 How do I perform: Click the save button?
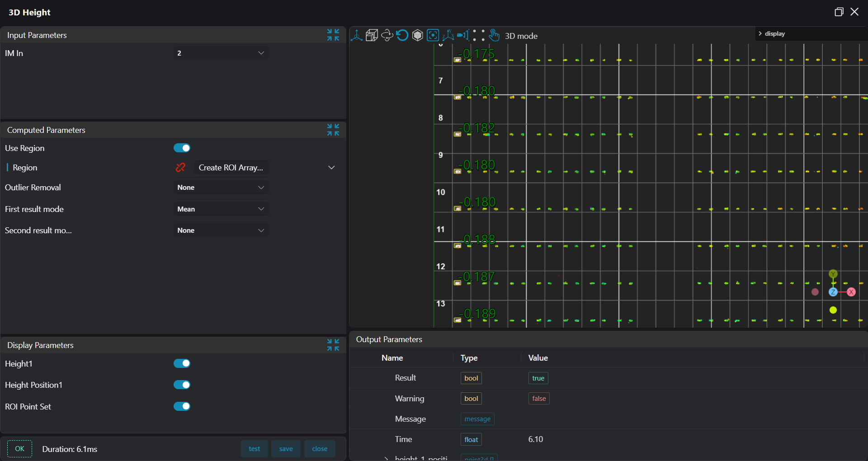point(286,449)
